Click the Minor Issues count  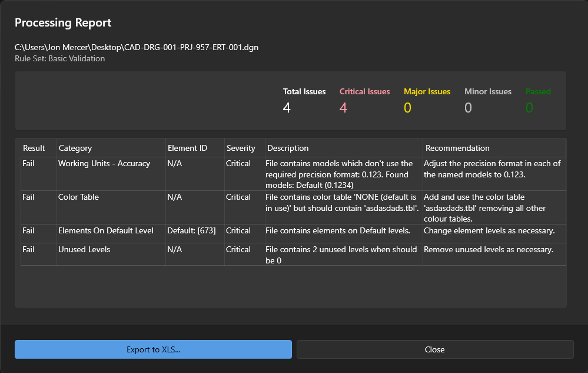(468, 107)
